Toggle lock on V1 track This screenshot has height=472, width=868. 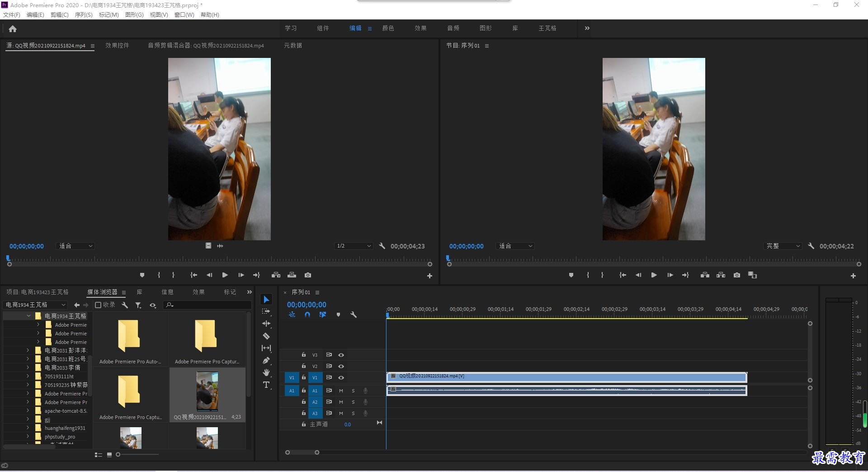(x=304, y=377)
